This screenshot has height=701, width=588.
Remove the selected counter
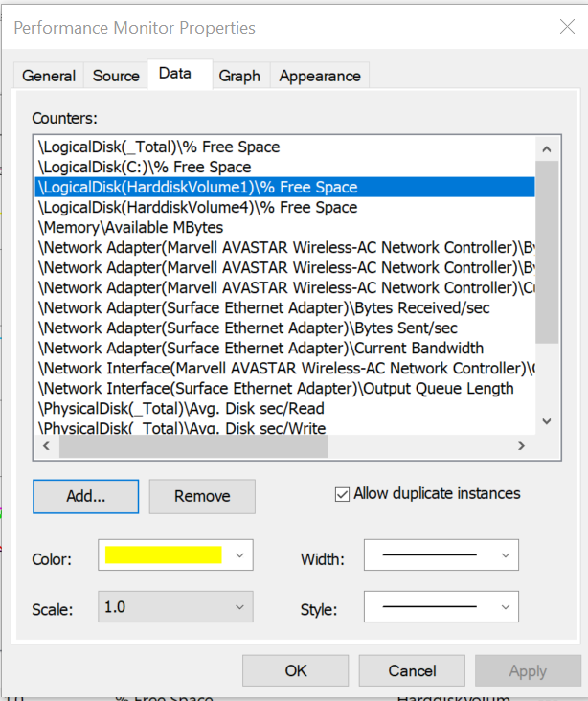pyautogui.click(x=202, y=496)
